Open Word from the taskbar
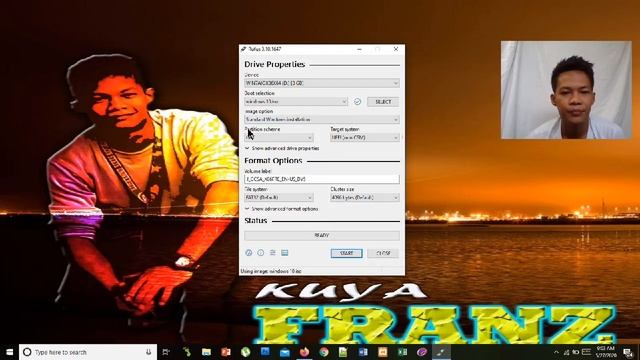640x360 pixels. click(363, 352)
